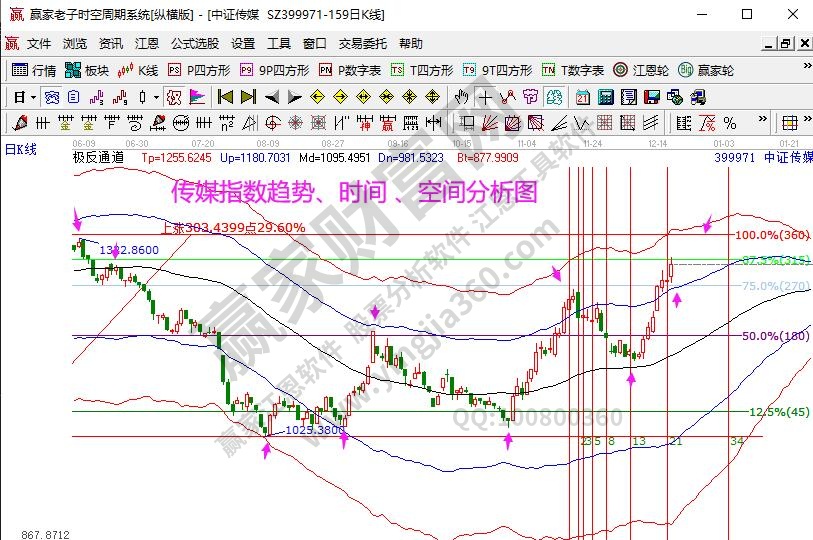Image resolution: width=813 pixels, height=540 pixels.
Task: Open the 公式选股 menu
Action: pyautogui.click(x=195, y=44)
